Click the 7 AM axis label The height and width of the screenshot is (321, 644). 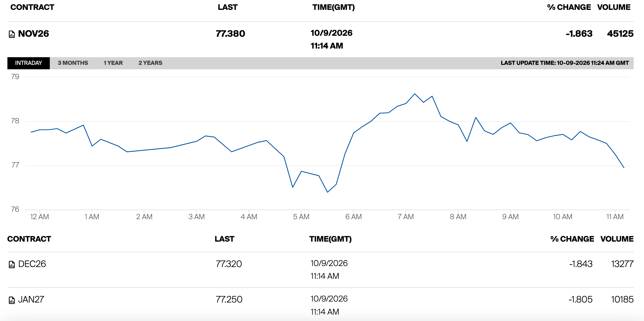pyautogui.click(x=406, y=217)
